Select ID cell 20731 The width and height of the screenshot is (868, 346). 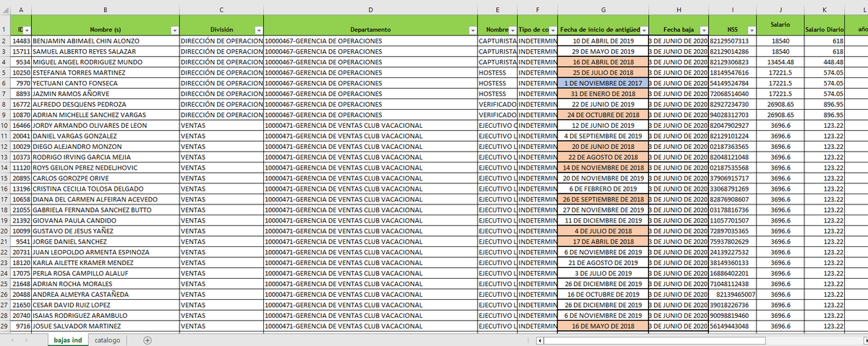tap(22, 252)
